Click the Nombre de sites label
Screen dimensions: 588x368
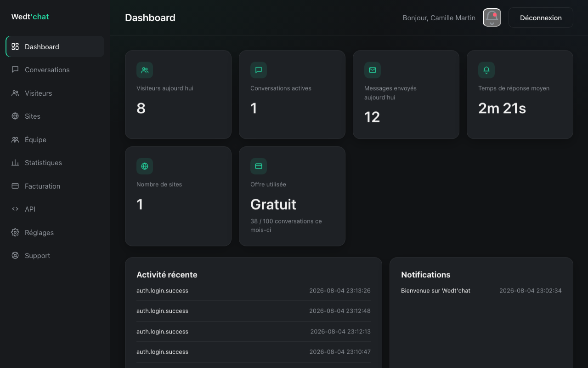point(159,184)
